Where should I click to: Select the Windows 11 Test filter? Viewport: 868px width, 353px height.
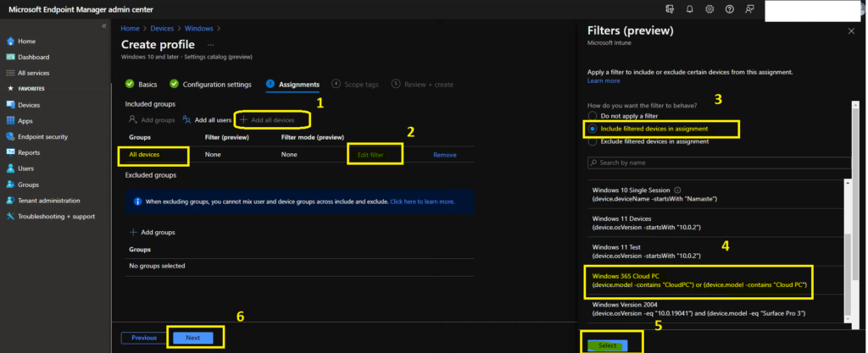click(716, 251)
